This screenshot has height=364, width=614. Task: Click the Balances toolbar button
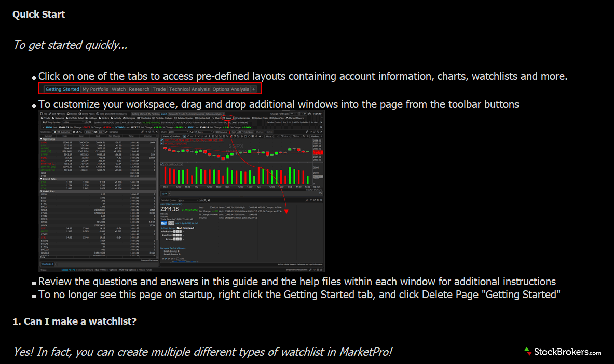pyautogui.click(x=59, y=118)
